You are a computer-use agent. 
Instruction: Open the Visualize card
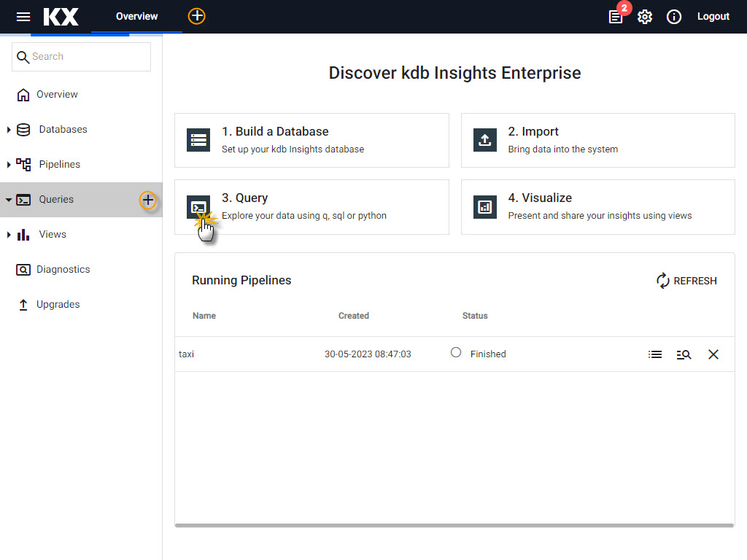click(598, 207)
